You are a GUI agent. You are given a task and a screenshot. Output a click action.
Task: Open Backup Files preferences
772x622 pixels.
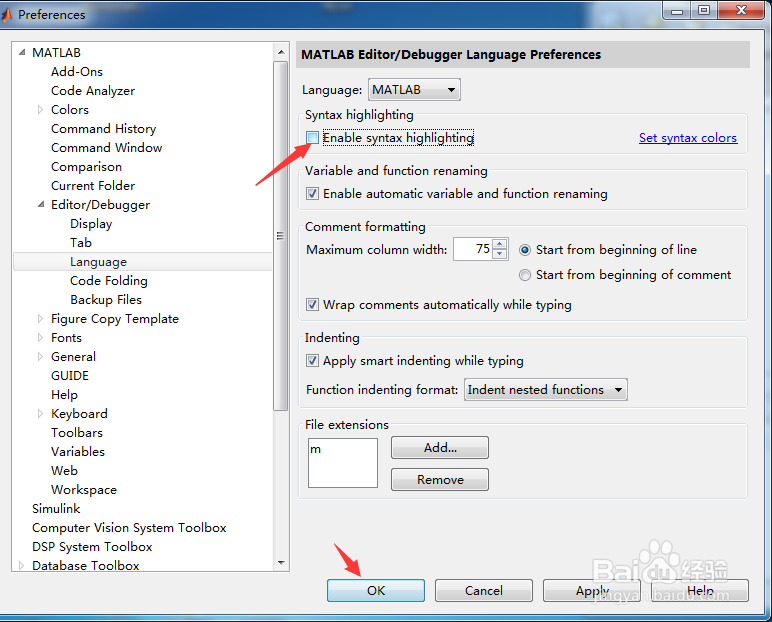[106, 300]
